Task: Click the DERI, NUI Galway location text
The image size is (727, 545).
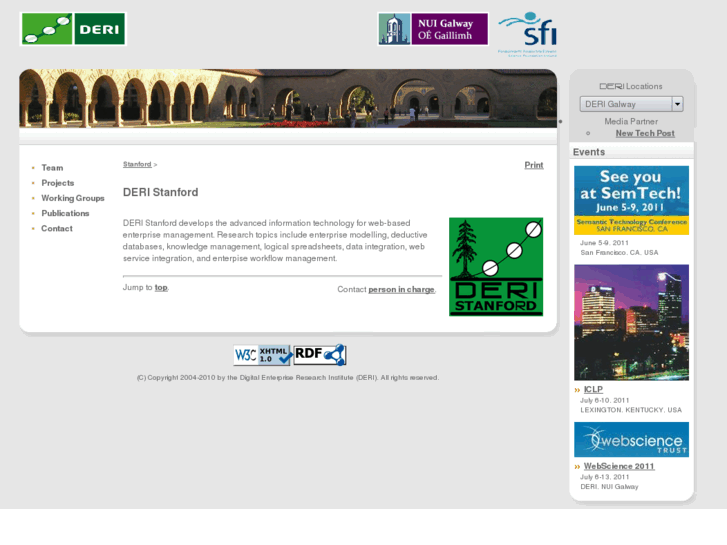Action: [609, 487]
